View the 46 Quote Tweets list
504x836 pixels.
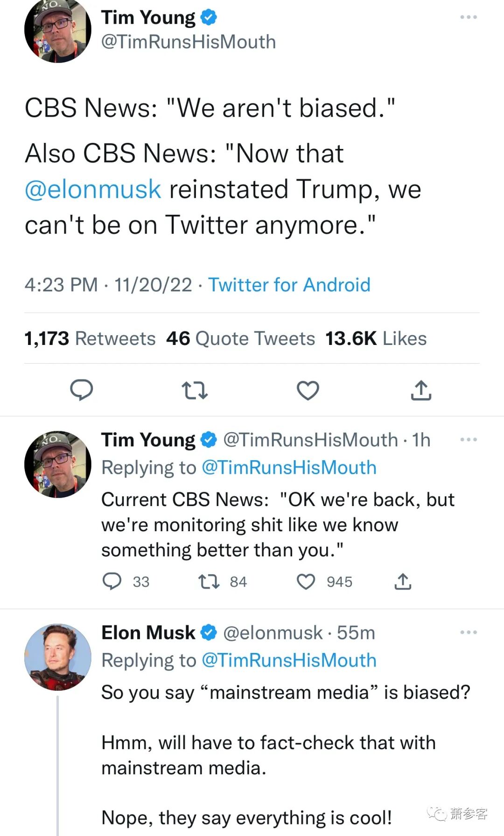240,338
